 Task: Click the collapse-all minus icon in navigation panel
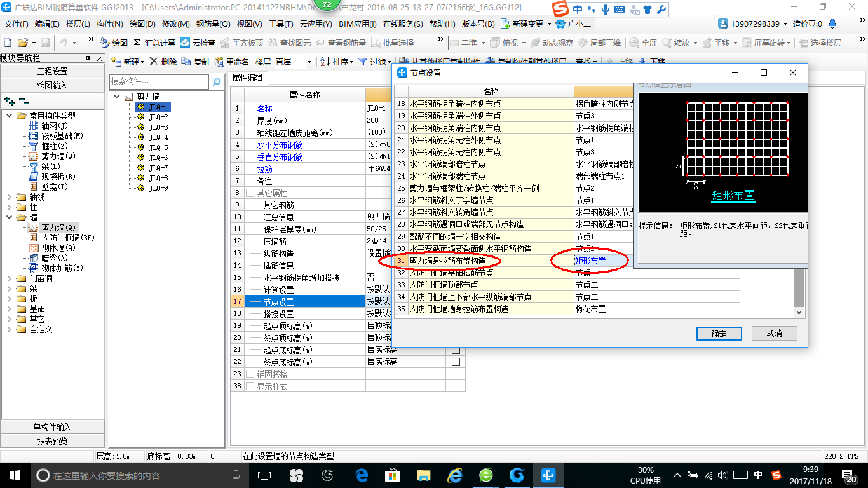click(x=24, y=101)
